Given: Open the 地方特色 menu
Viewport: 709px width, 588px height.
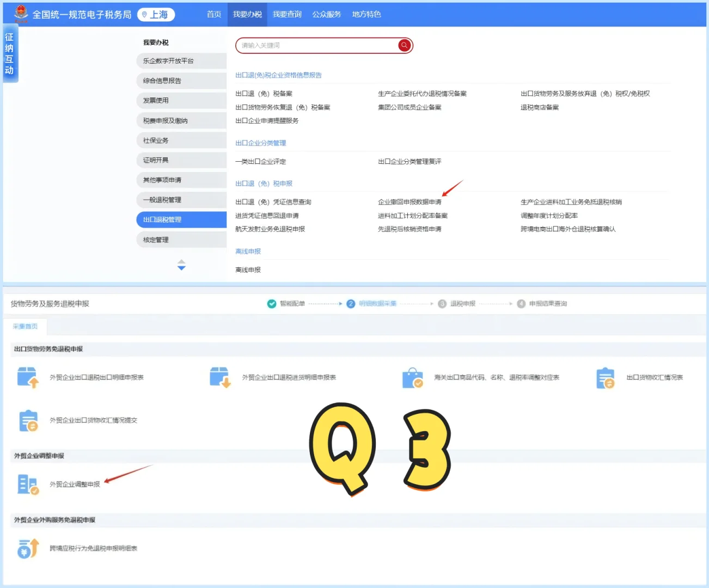Looking at the screenshot, I should pyautogui.click(x=366, y=15).
